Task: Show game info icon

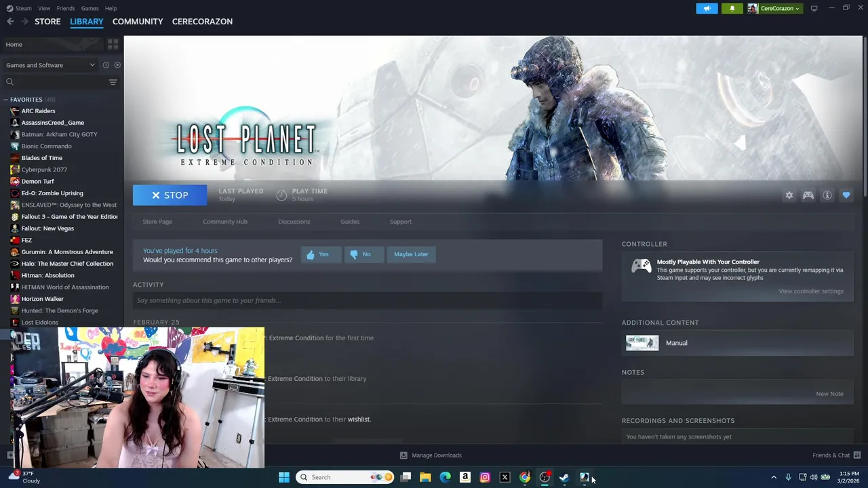Action: (x=827, y=195)
